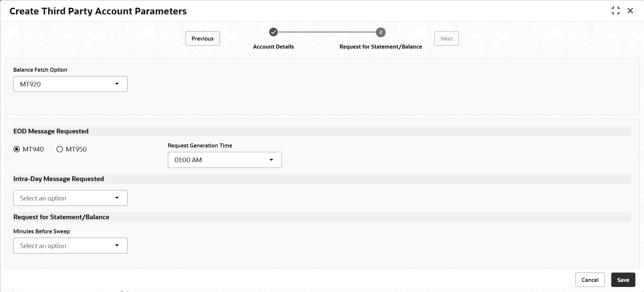Click the collapse window icon

[x=615, y=11]
